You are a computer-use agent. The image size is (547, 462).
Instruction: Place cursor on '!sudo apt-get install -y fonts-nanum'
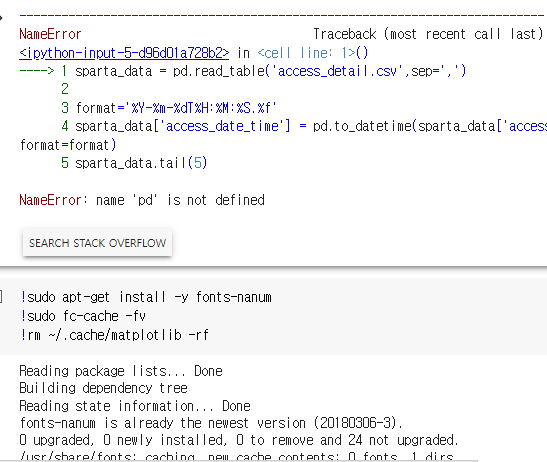(146, 297)
